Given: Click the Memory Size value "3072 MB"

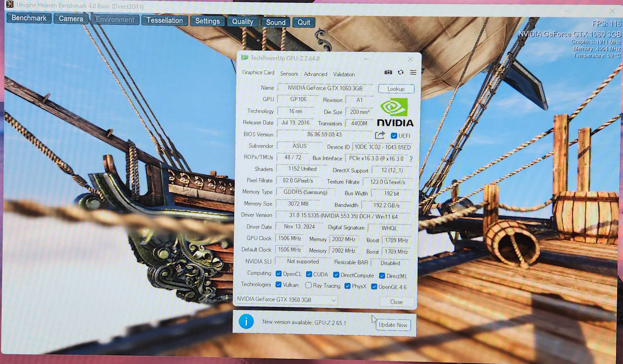Looking at the screenshot, I should coord(298,204).
